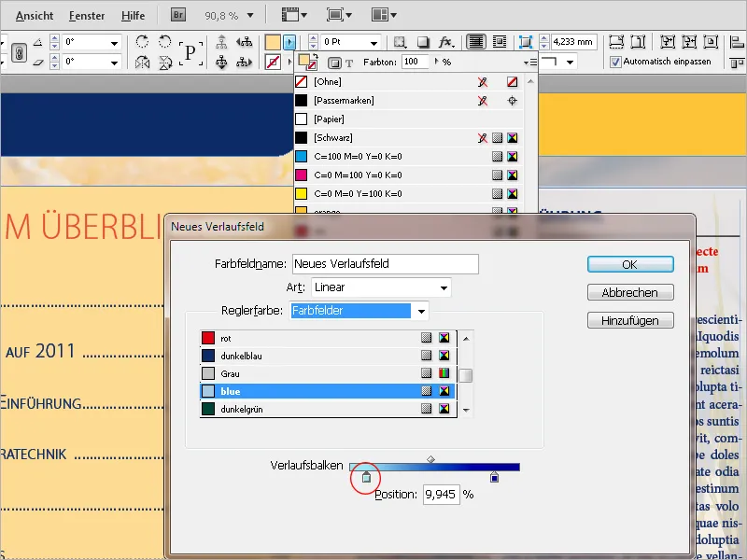Viewport: 747px width, 560px height.
Task: Open the Farbton slider arrow
Action: [436, 62]
